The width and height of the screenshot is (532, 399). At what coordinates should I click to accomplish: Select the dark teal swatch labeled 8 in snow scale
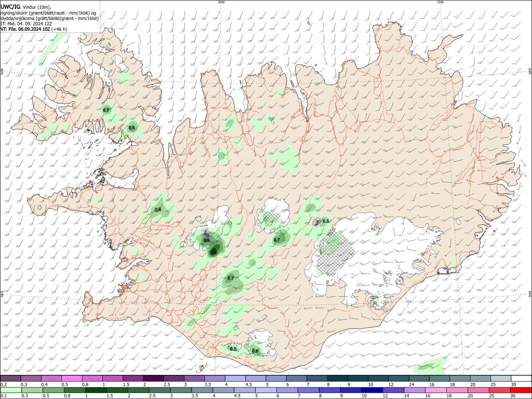click(x=337, y=378)
